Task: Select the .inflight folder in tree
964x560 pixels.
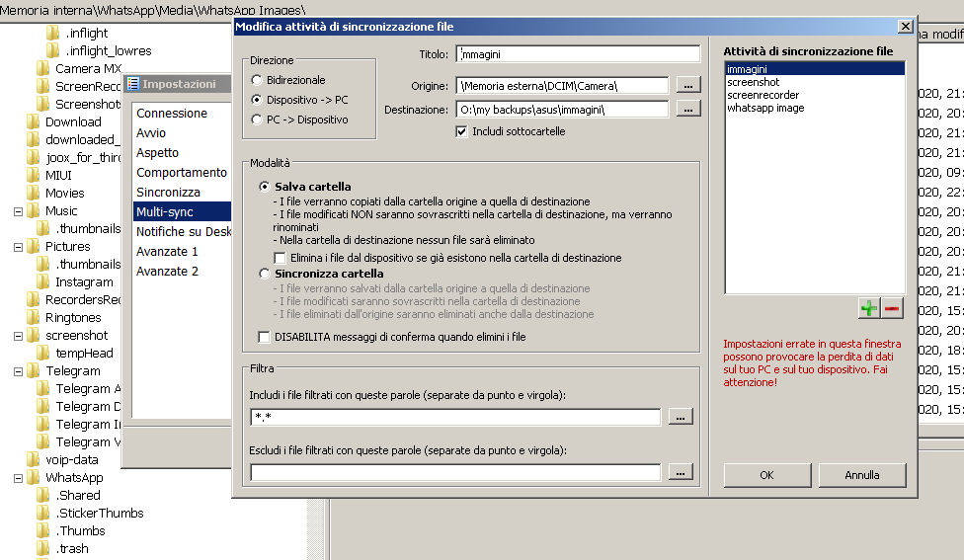Action: [x=87, y=33]
